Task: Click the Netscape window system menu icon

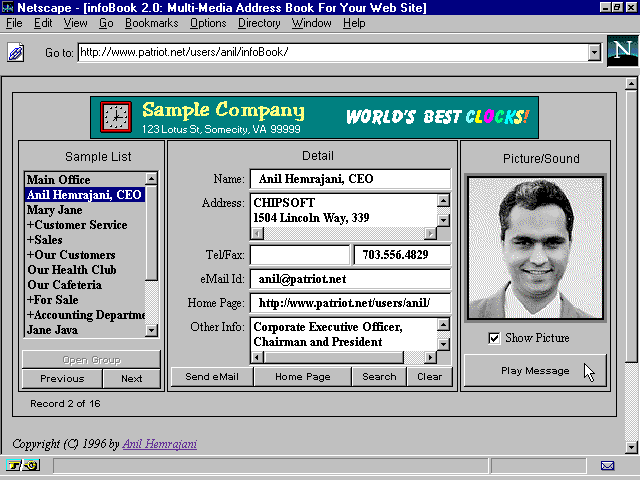Action: click(8, 8)
